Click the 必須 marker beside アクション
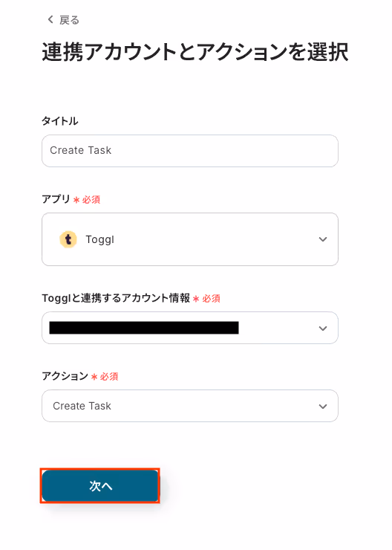This screenshot has width=392, height=550. (x=109, y=376)
